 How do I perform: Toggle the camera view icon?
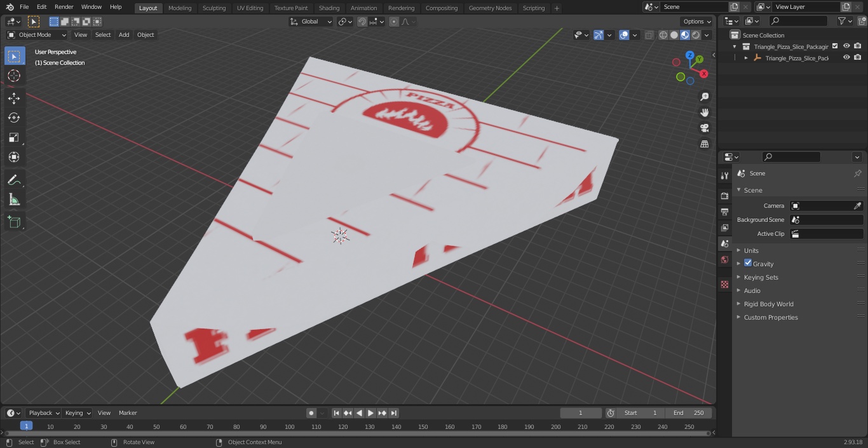coord(704,128)
